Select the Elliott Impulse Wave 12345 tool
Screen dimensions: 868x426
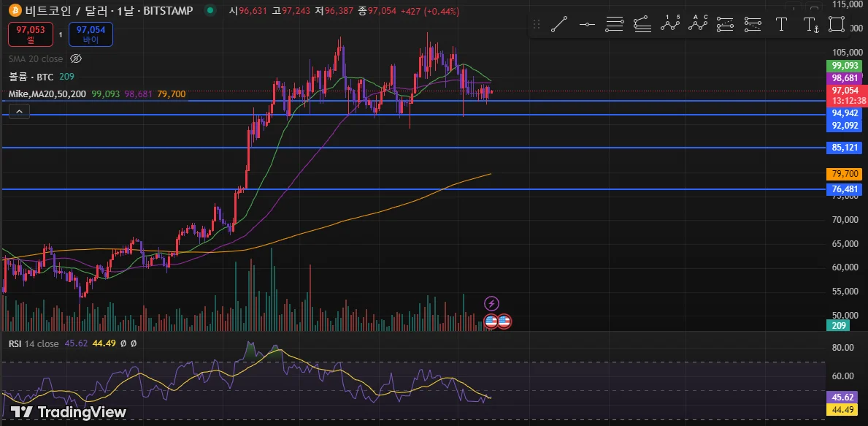tap(670, 24)
